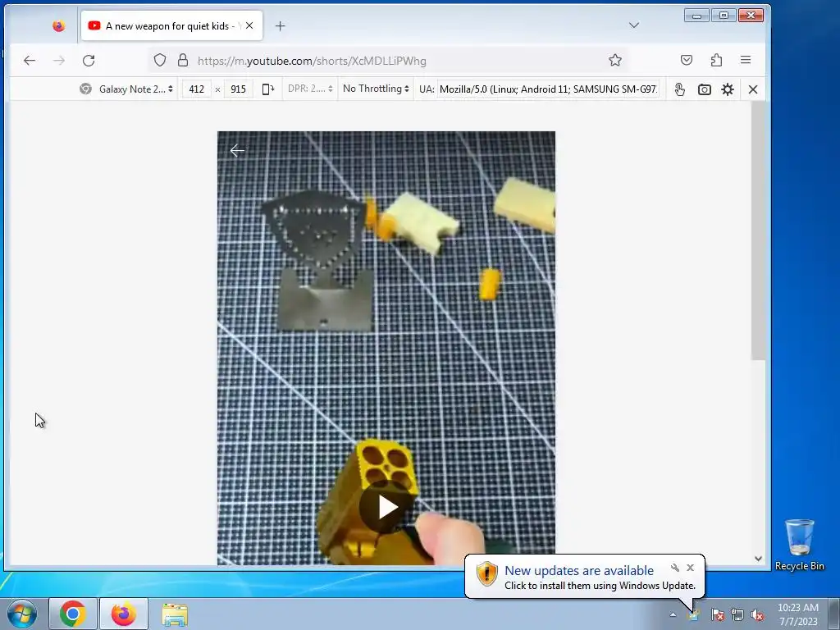Open the DPR dropdown
This screenshot has height=630, width=840.
pyautogui.click(x=310, y=89)
